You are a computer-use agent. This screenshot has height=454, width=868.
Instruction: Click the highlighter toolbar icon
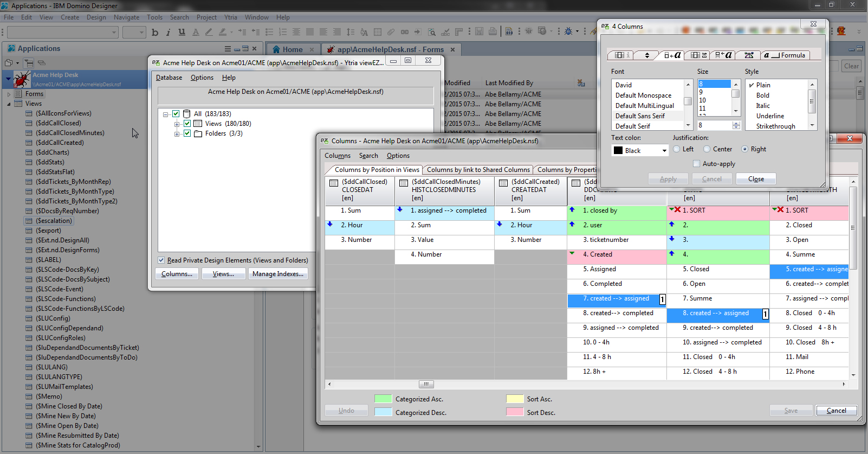[x=223, y=32]
